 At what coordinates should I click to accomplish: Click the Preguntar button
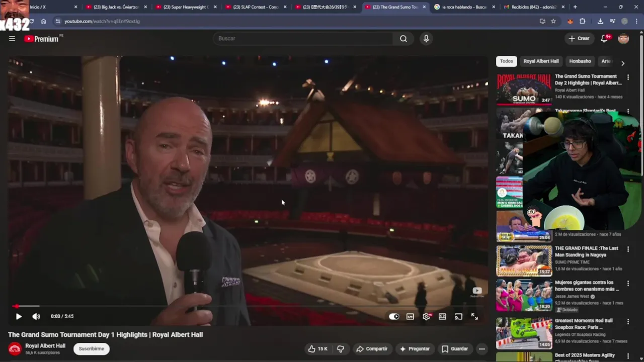[x=415, y=348]
